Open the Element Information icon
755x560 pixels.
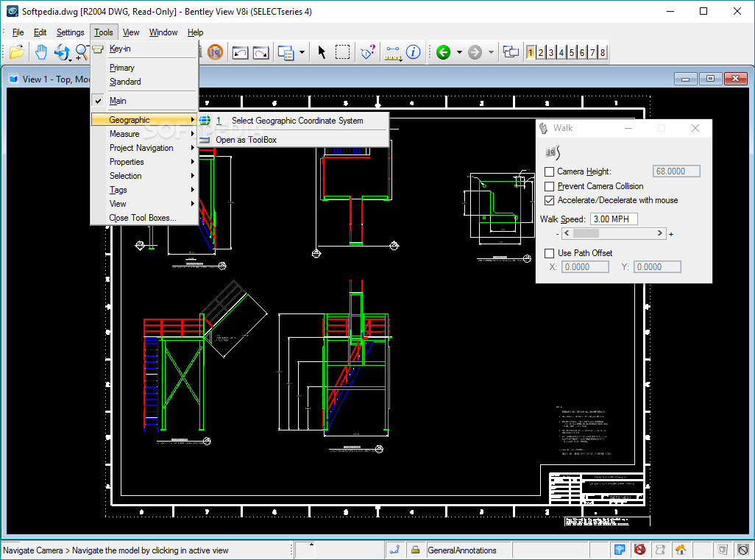click(414, 52)
